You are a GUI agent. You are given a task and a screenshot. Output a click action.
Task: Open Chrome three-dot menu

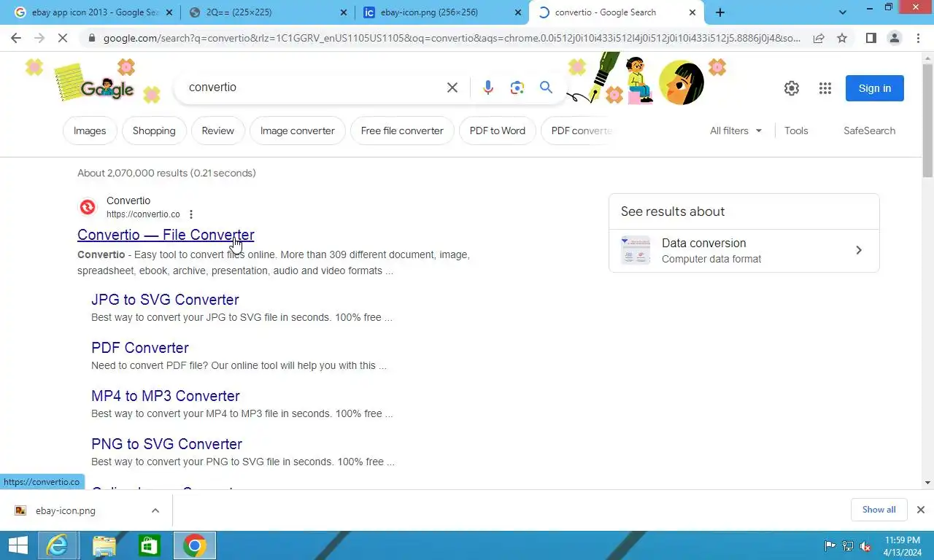(918, 38)
